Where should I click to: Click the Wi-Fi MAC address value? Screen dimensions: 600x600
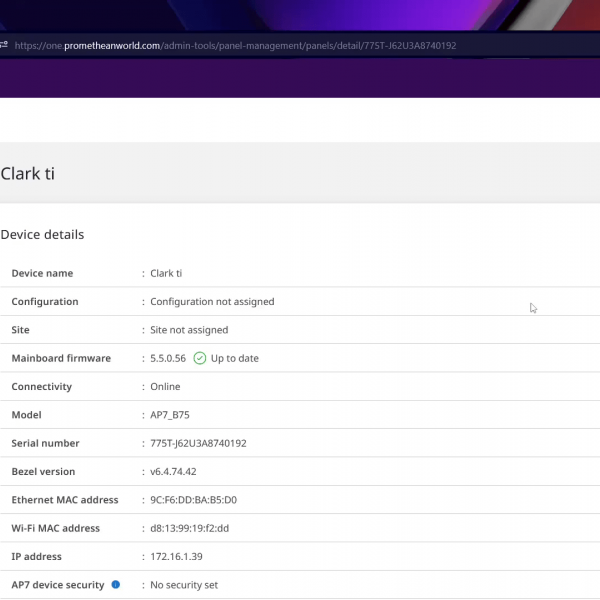(x=190, y=528)
